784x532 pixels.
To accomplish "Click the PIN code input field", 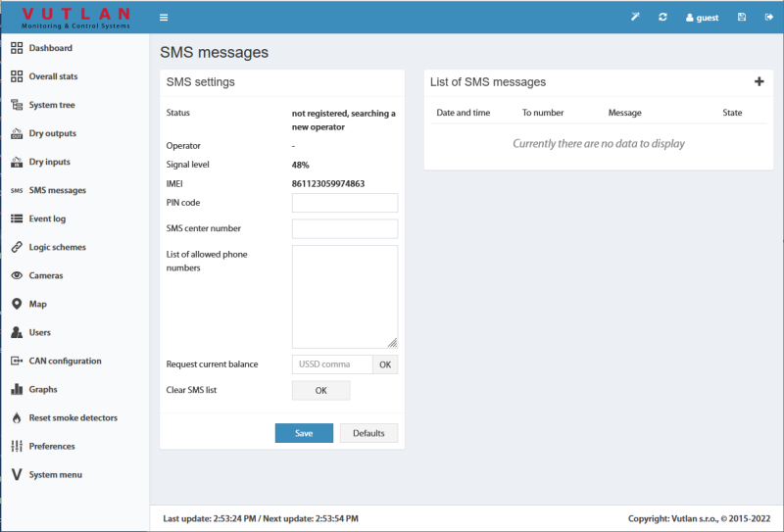I will [x=344, y=203].
